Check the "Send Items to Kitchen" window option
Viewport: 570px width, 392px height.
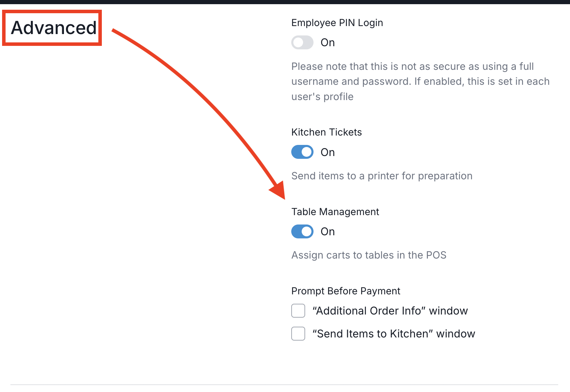click(298, 334)
